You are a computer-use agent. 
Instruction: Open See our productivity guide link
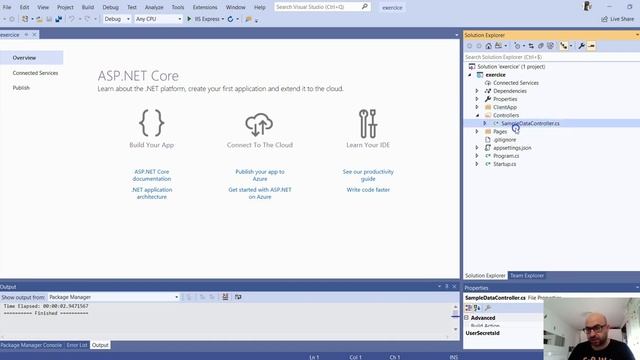pos(368,175)
